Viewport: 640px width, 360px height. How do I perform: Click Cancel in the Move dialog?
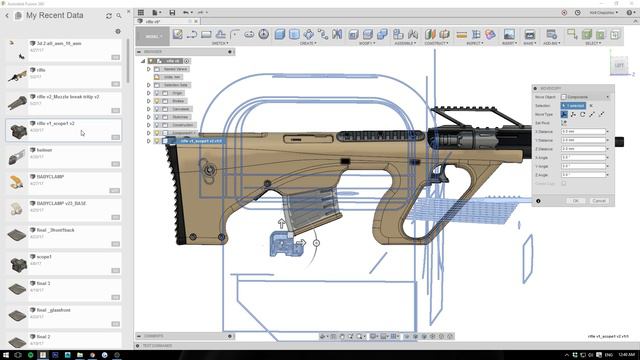(x=599, y=201)
